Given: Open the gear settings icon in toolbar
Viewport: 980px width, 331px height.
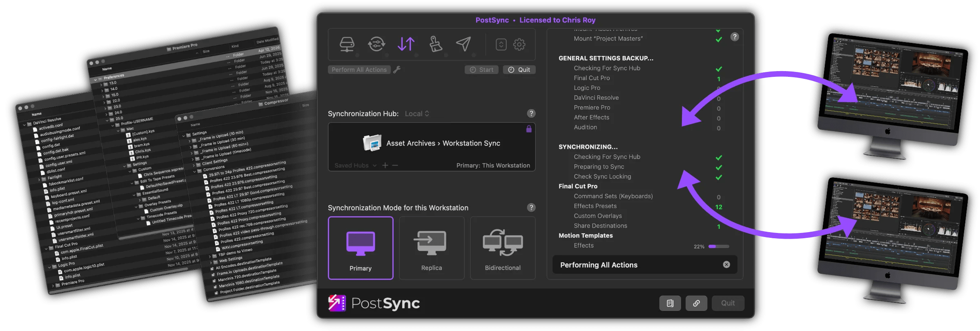Looking at the screenshot, I should click(x=519, y=44).
